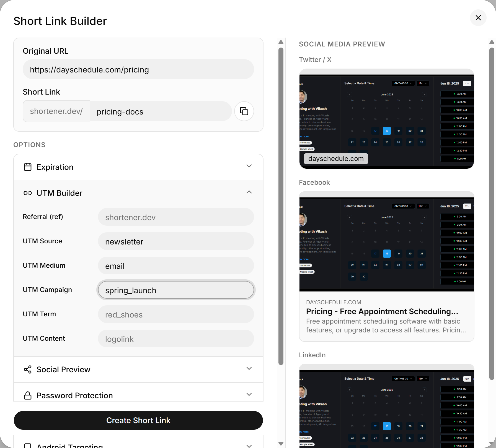Copy the short link with the copy icon

point(244,111)
